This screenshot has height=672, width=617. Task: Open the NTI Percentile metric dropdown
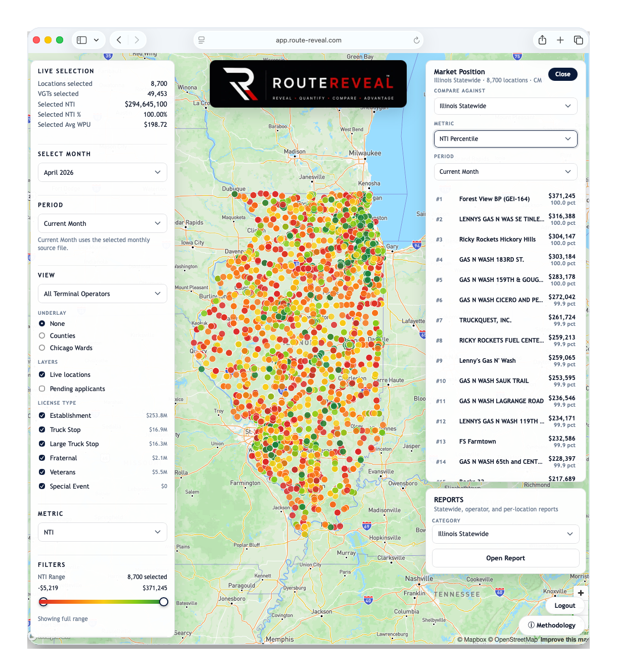pyautogui.click(x=505, y=139)
